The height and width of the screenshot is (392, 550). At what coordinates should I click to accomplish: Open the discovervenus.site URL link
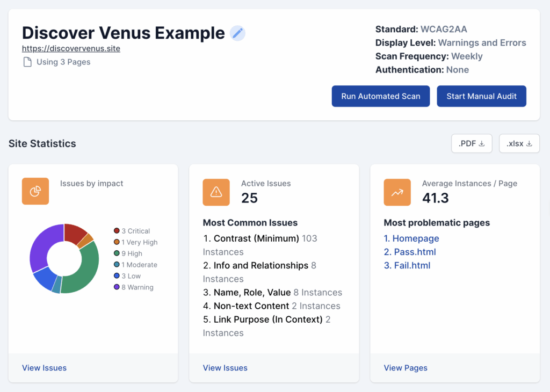pos(71,48)
